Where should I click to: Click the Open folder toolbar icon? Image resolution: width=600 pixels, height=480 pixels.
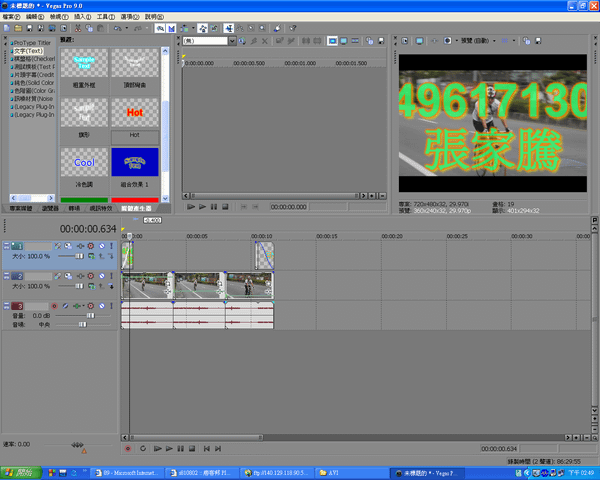(18, 28)
